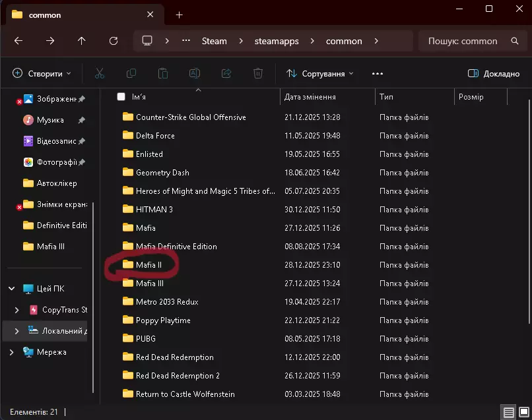Click the Пошук: common search field
Screen dimensions: 532x420
click(x=463, y=41)
